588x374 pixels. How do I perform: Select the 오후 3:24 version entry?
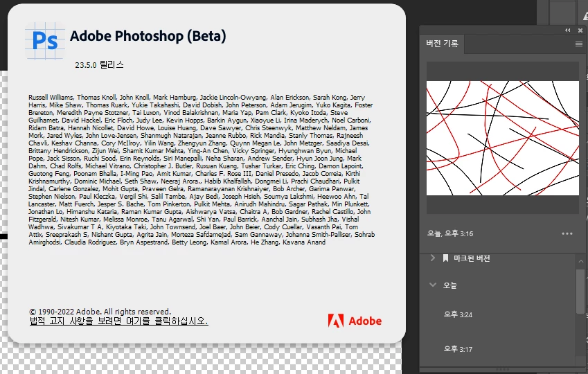[458, 314]
